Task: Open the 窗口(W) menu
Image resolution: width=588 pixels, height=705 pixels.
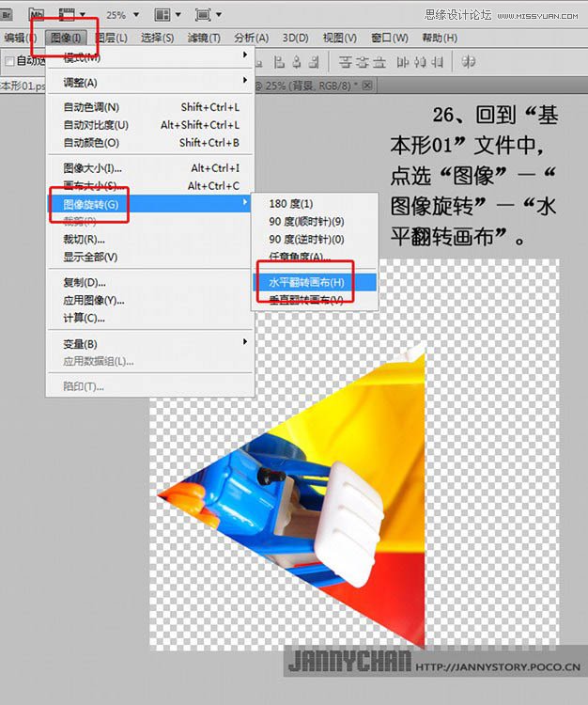Action: coord(390,38)
